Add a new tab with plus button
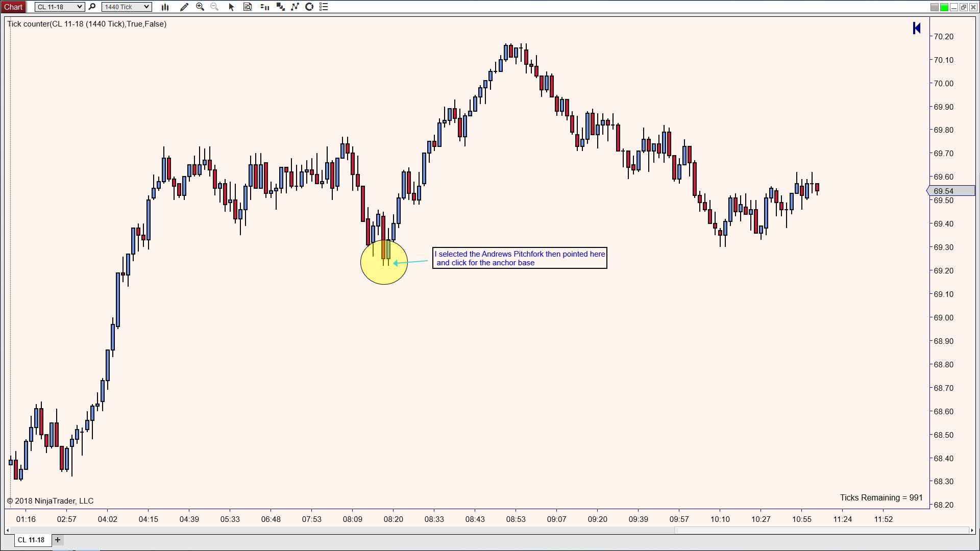Screen dimensions: 980x551 click(x=58, y=540)
